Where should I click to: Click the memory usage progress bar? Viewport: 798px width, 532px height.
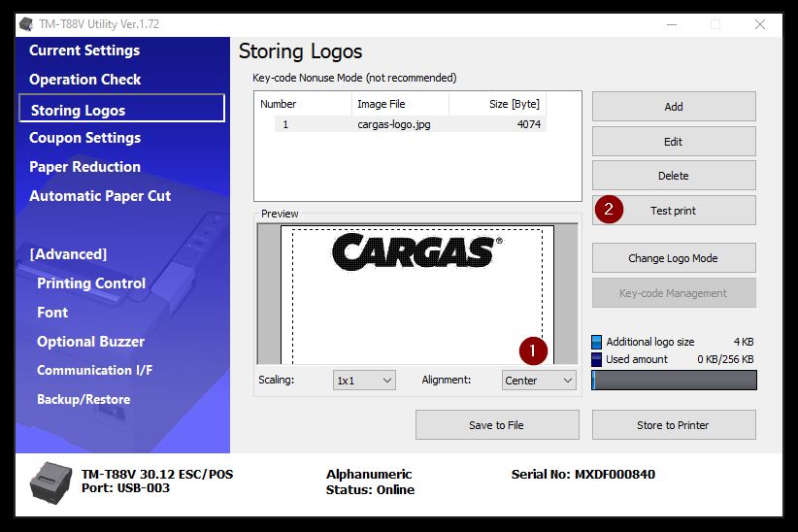click(x=674, y=380)
